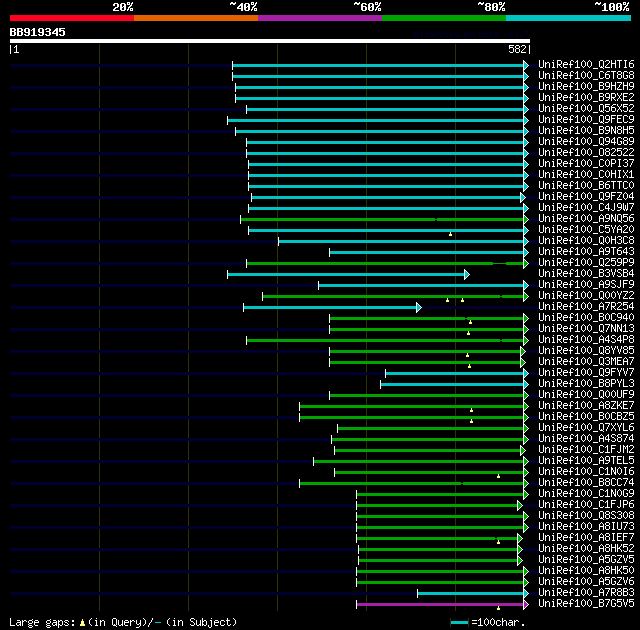640x630 pixels.
Task: Select hit label UniRef100_A9TEL5
Action: (586, 461)
